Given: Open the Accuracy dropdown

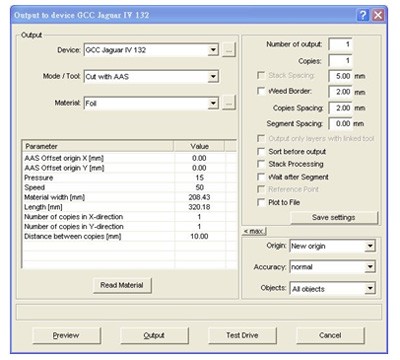Looking at the screenshot, I should [x=370, y=267].
